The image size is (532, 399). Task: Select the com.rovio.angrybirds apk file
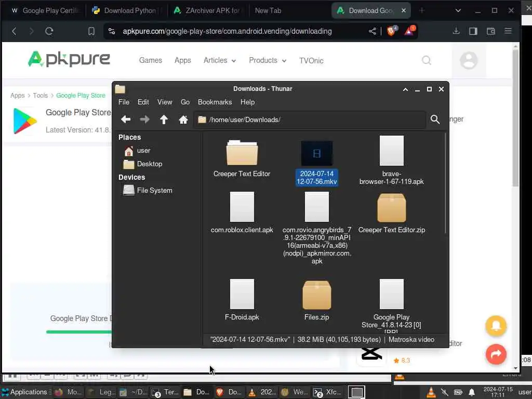(317, 228)
